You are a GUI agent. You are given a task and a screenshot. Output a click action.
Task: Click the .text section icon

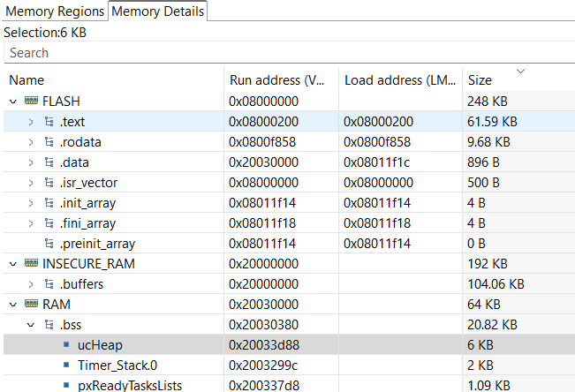tap(49, 122)
